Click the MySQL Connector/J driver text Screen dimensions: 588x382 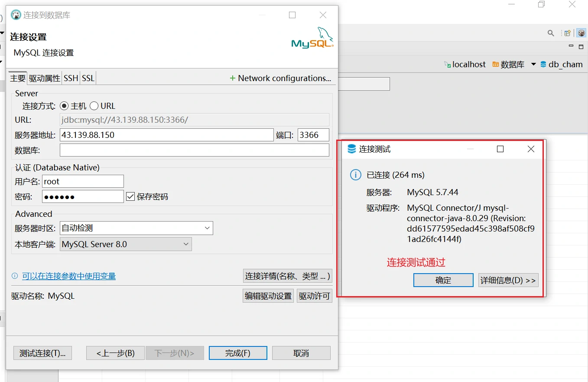pyautogui.click(x=471, y=223)
